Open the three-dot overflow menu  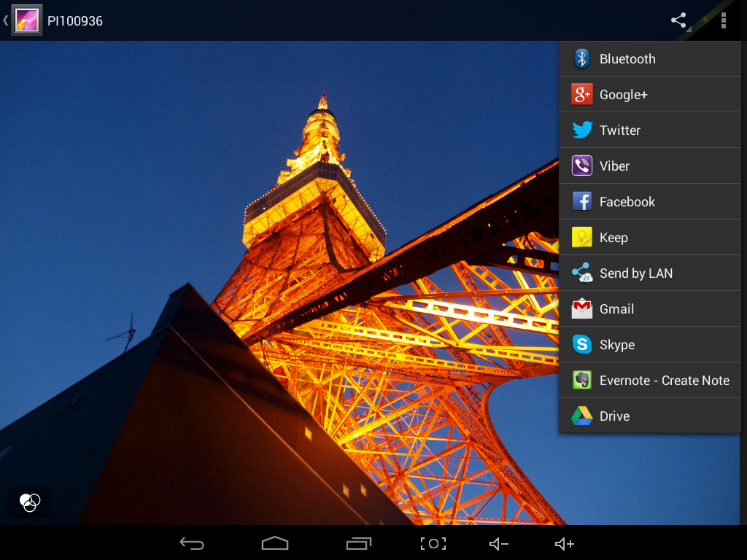click(x=723, y=20)
